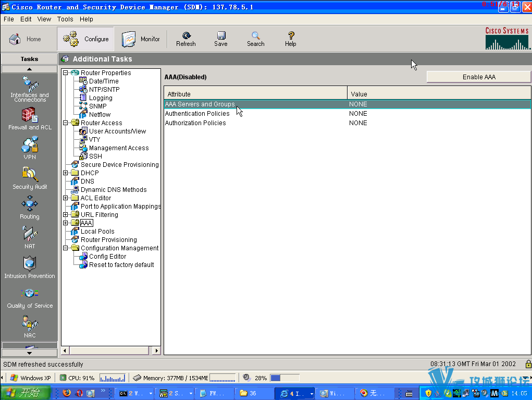Open the File menu

pyautogui.click(x=8, y=19)
